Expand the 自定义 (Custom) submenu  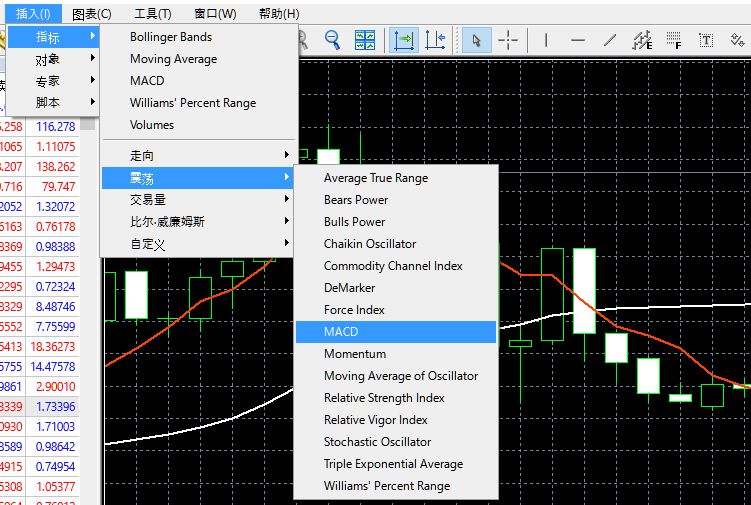(x=196, y=244)
